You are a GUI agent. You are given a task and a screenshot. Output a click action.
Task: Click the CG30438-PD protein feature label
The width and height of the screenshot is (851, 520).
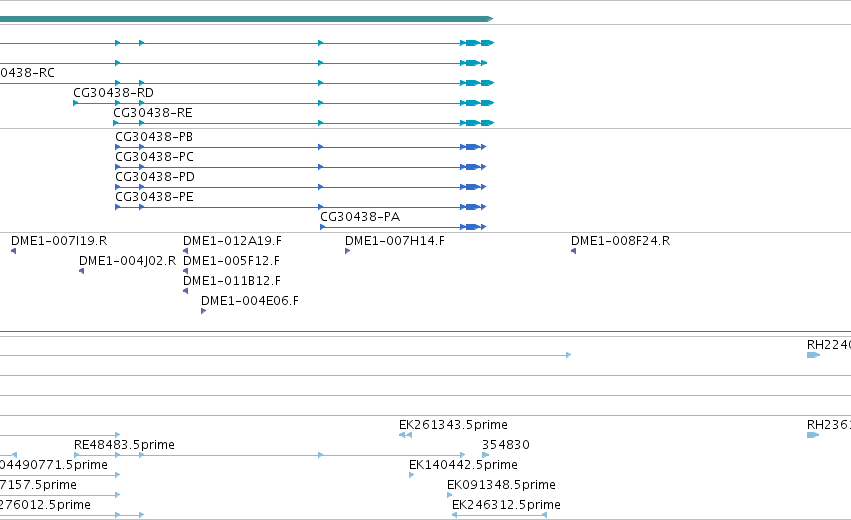(x=155, y=177)
